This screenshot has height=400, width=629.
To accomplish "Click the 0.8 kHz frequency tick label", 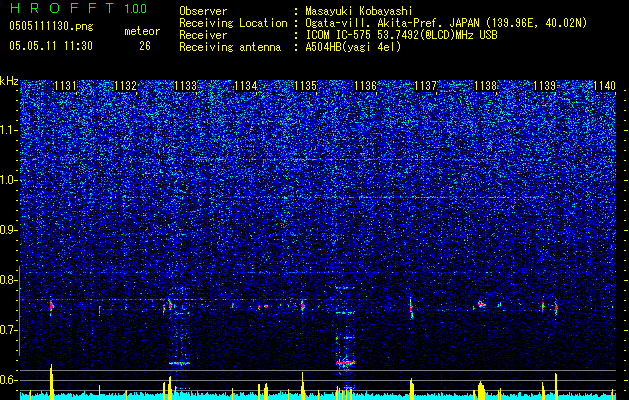I will [x=9, y=280].
